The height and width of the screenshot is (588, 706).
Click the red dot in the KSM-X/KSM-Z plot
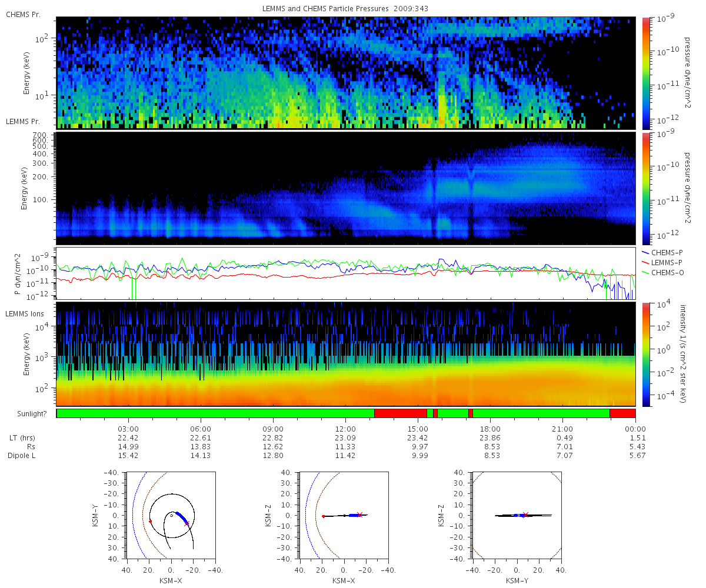pyautogui.click(x=324, y=516)
